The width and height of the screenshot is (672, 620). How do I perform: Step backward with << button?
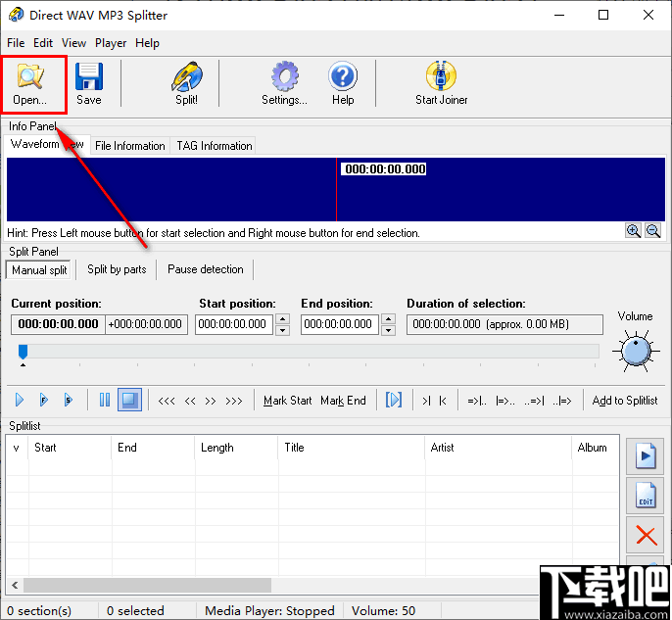point(190,401)
